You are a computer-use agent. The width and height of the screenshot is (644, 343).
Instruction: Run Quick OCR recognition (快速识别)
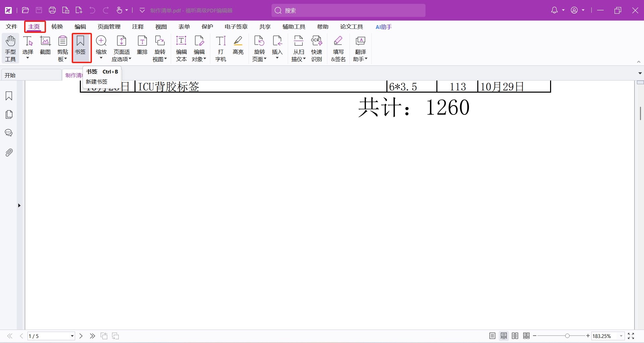pyautogui.click(x=316, y=48)
